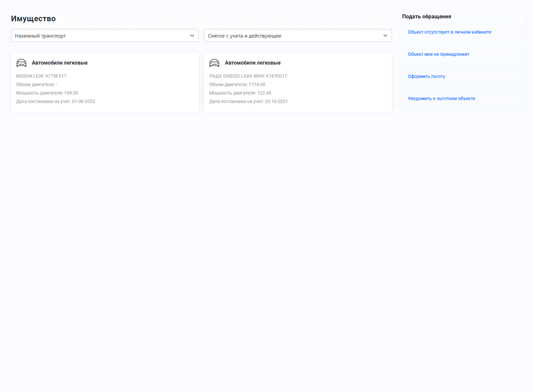Open Уведомить о льготном объекте
The image size is (533, 392).
click(x=441, y=99)
